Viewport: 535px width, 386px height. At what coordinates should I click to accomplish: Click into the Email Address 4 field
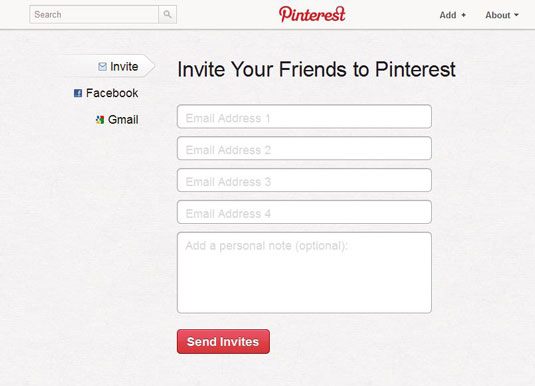[304, 212]
